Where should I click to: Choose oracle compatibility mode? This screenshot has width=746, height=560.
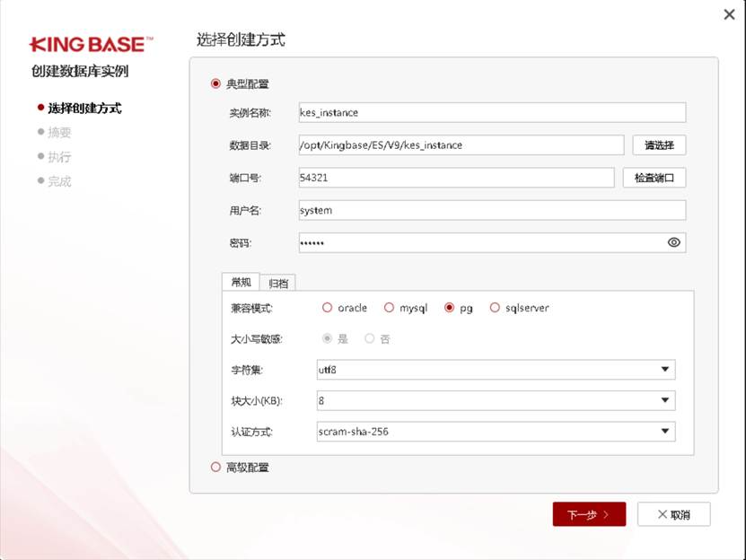click(x=328, y=308)
